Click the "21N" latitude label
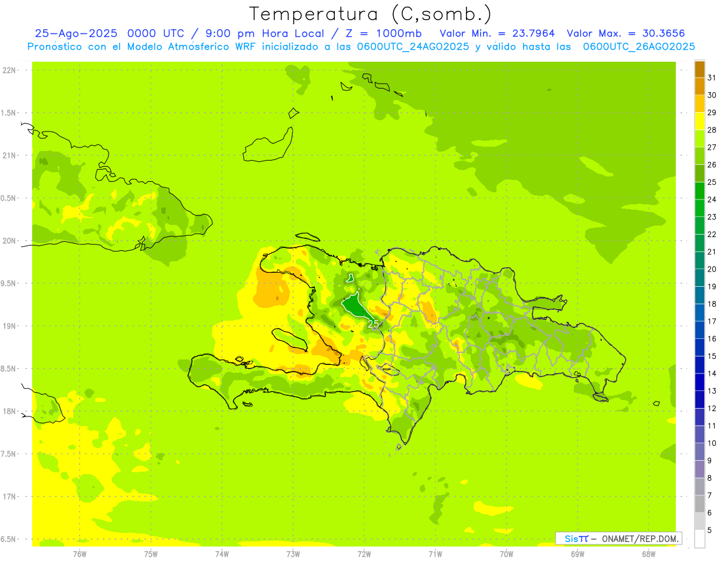The width and height of the screenshot is (728, 562). 9,155
